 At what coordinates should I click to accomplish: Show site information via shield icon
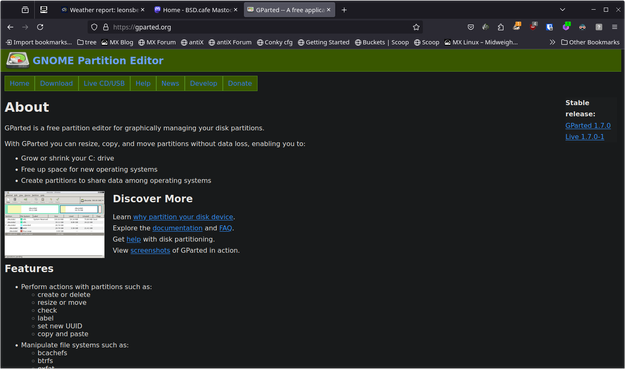(x=94, y=27)
